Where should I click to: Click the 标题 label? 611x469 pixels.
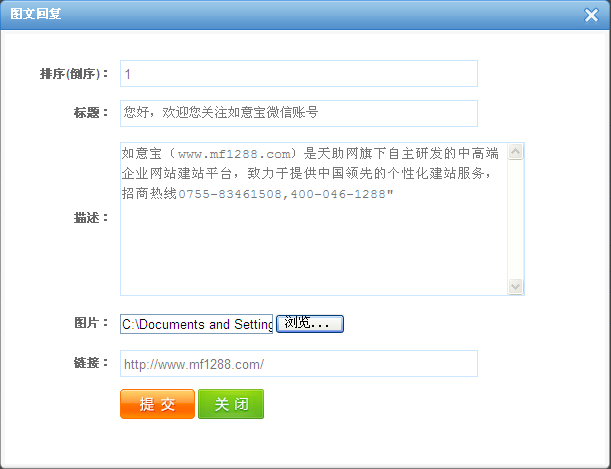[90, 113]
